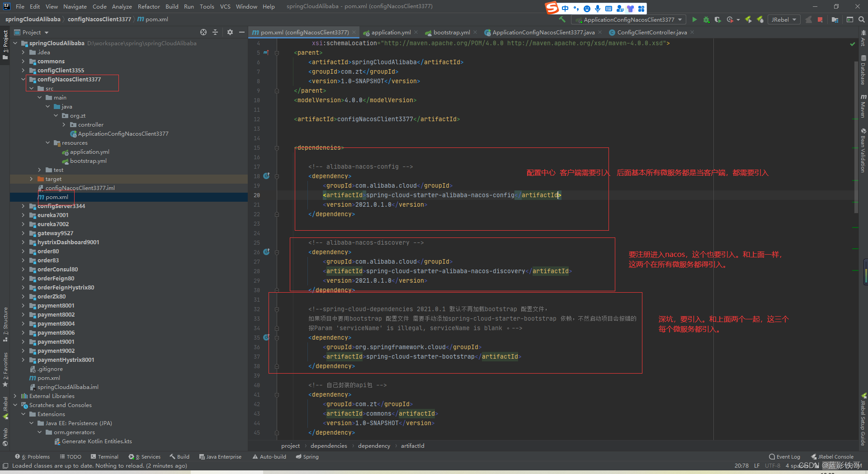Close the pom.xml editor tab

pyautogui.click(x=354, y=32)
